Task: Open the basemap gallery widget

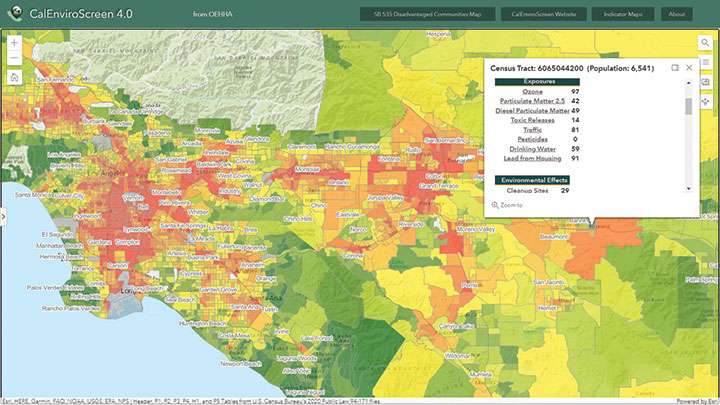Action: 705,81
